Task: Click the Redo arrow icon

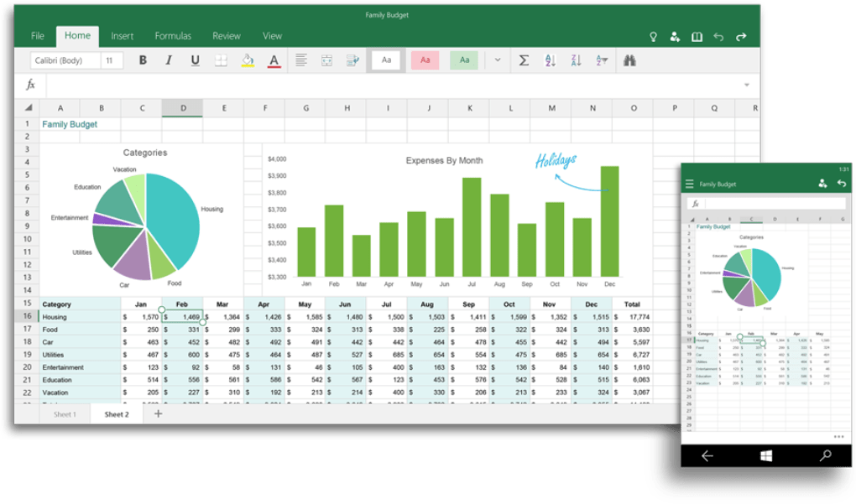Action: [x=741, y=35]
